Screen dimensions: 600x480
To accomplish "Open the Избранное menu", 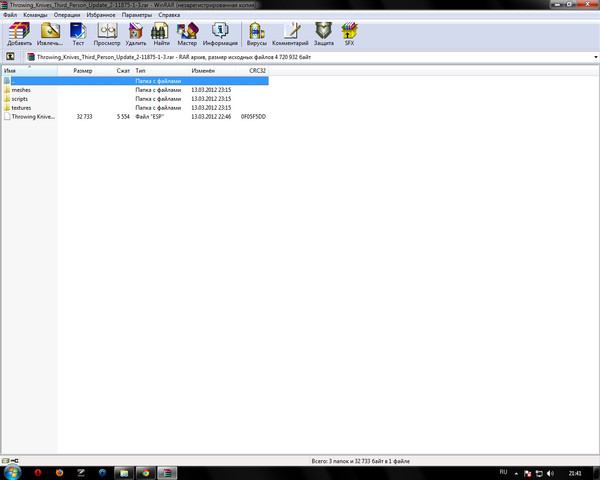I will click(x=101, y=15).
